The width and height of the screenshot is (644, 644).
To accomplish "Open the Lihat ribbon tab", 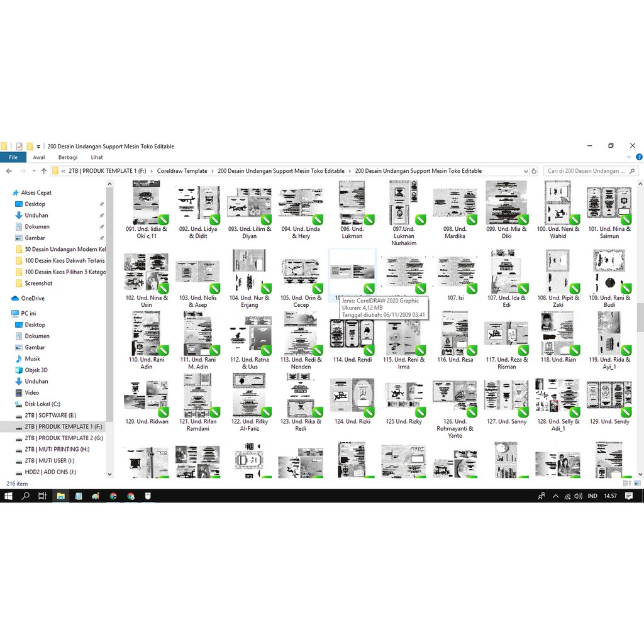I will 97,158.
